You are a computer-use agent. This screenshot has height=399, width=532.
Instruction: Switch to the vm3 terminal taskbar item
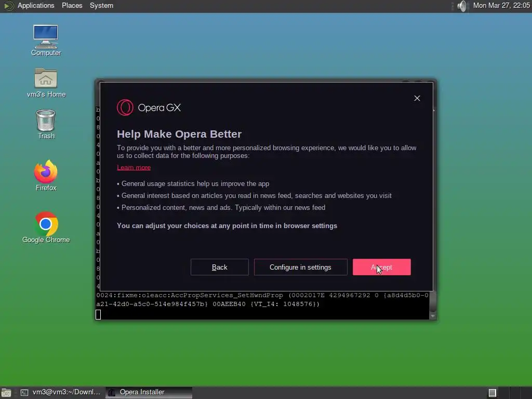(61, 392)
